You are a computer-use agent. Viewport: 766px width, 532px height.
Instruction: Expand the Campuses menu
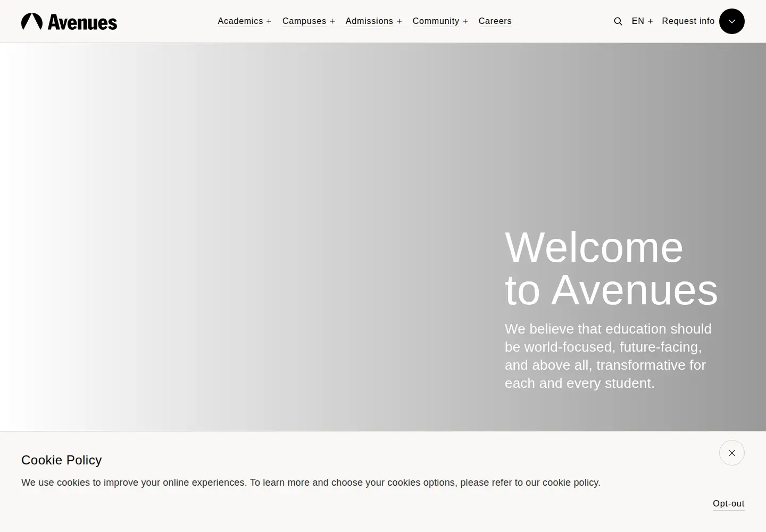pyautogui.click(x=309, y=21)
